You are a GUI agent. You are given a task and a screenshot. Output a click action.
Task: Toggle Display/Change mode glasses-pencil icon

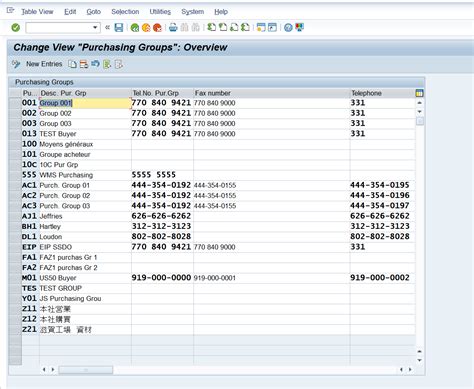click(16, 64)
